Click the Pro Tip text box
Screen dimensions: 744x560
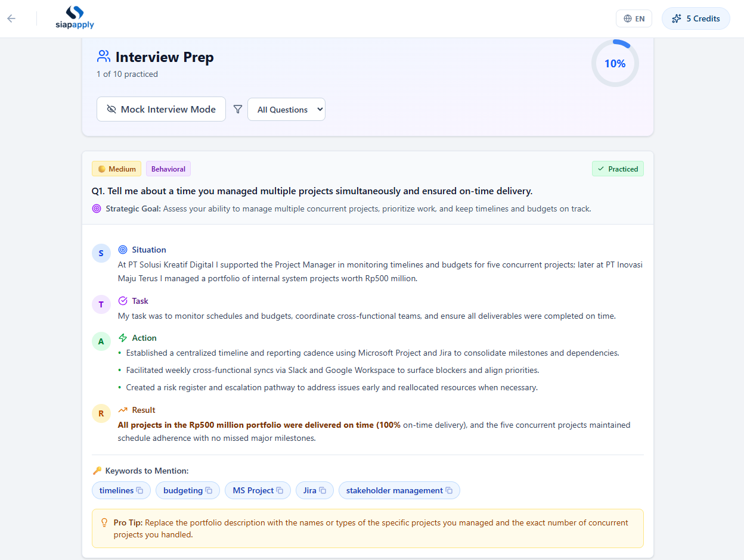click(x=368, y=528)
